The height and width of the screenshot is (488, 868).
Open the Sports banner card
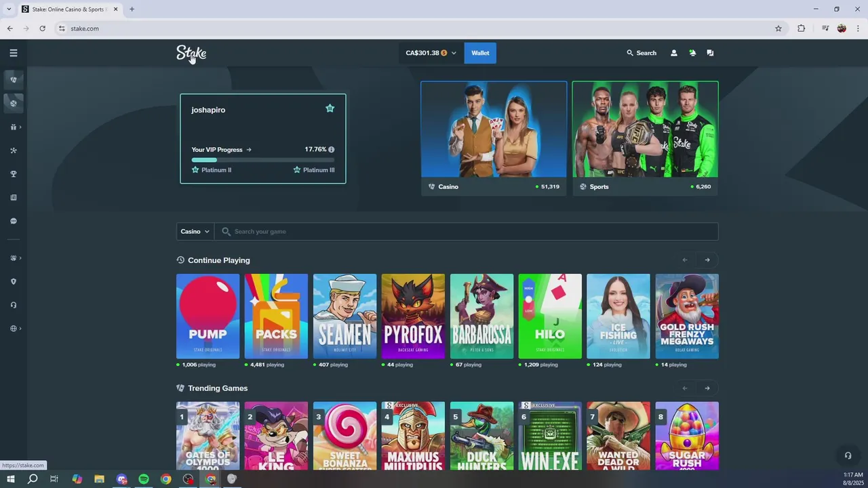646,138
